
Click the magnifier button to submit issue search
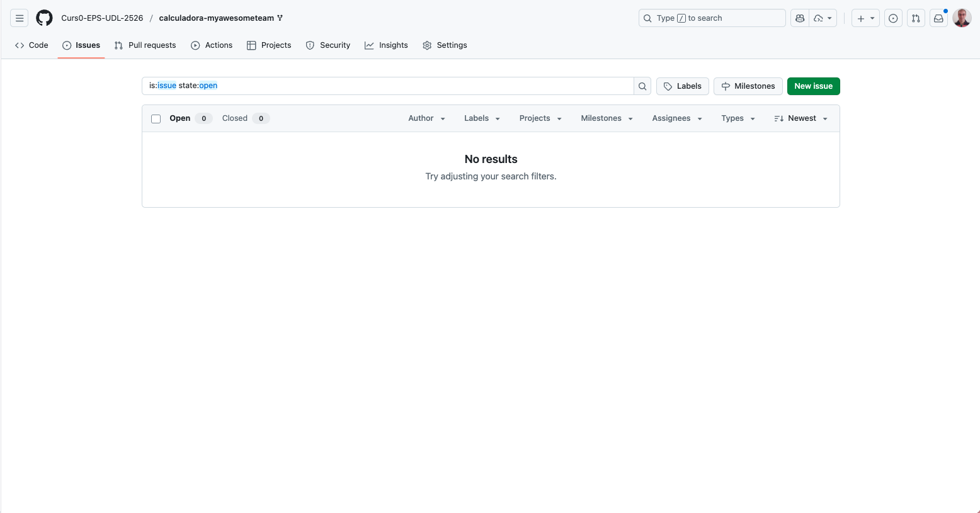click(x=642, y=86)
